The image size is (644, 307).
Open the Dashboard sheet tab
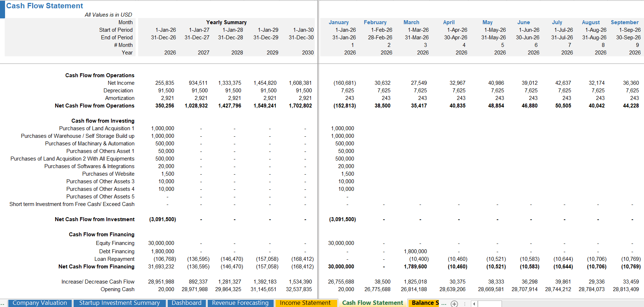(186, 303)
